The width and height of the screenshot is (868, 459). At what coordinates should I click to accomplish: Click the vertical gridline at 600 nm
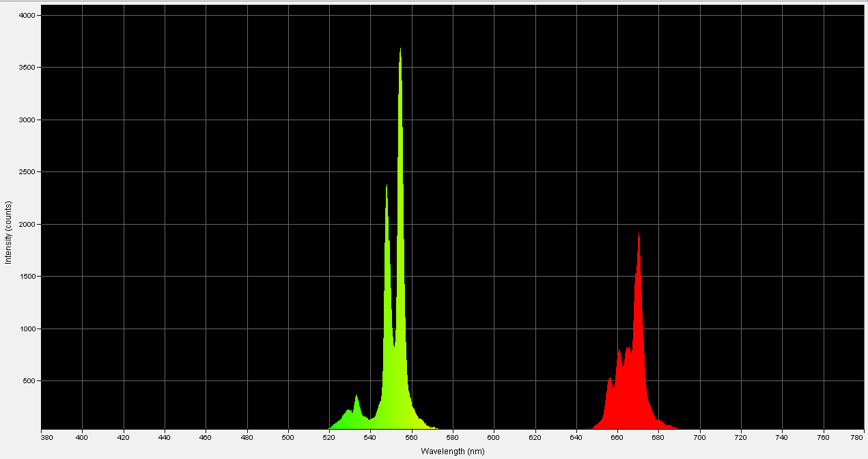pos(494,205)
